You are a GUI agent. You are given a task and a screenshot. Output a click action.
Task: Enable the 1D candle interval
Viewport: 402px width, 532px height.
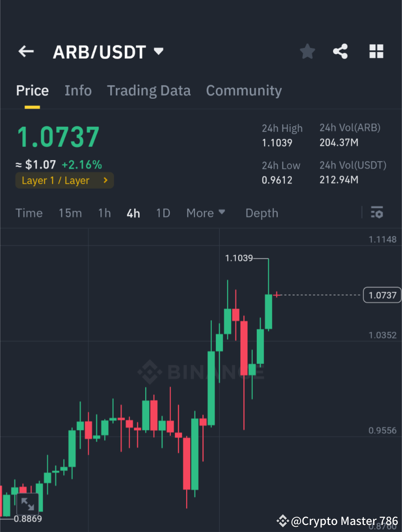pyautogui.click(x=163, y=213)
